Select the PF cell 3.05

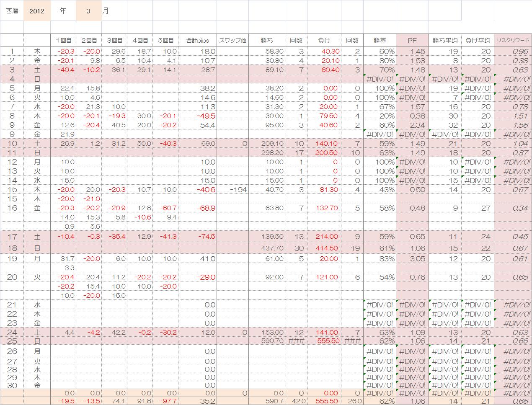pos(412,258)
